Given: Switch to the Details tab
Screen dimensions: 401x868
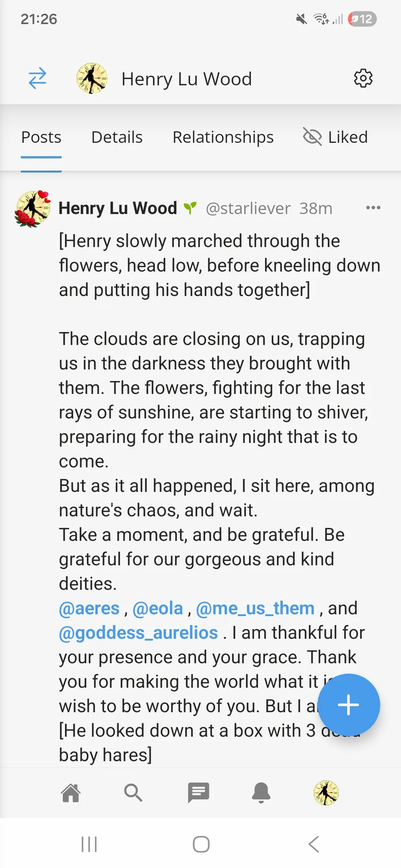Looking at the screenshot, I should point(117,137).
